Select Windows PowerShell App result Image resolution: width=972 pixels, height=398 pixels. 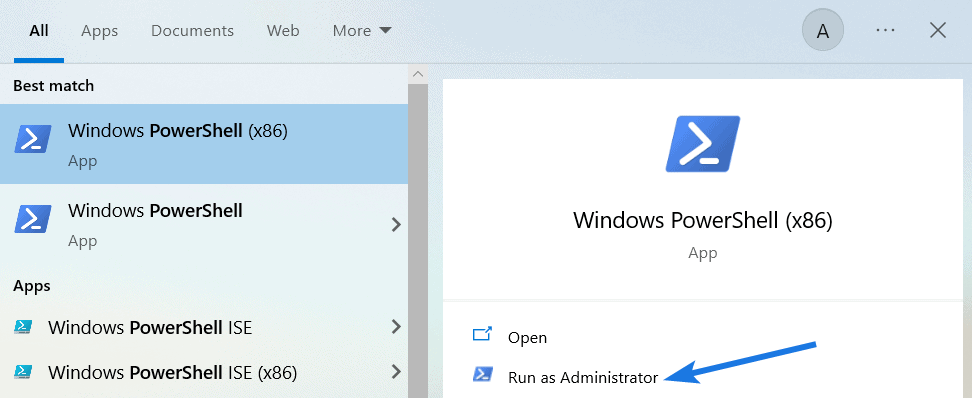[x=204, y=224]
